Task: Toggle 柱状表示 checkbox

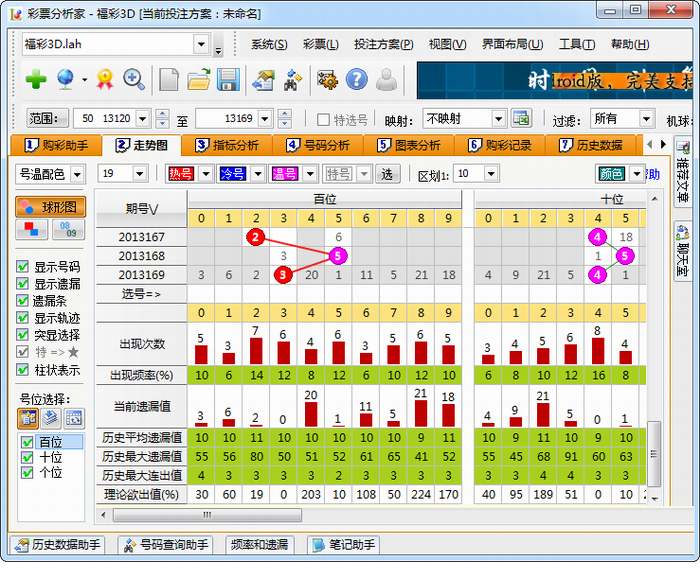Action: pos(22,369)
